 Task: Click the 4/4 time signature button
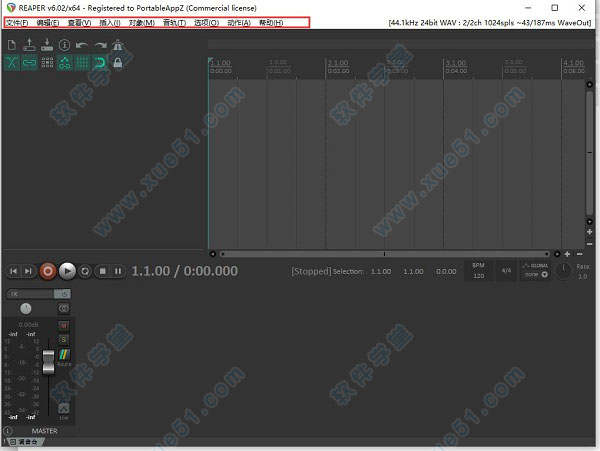[x=506, y=271]
